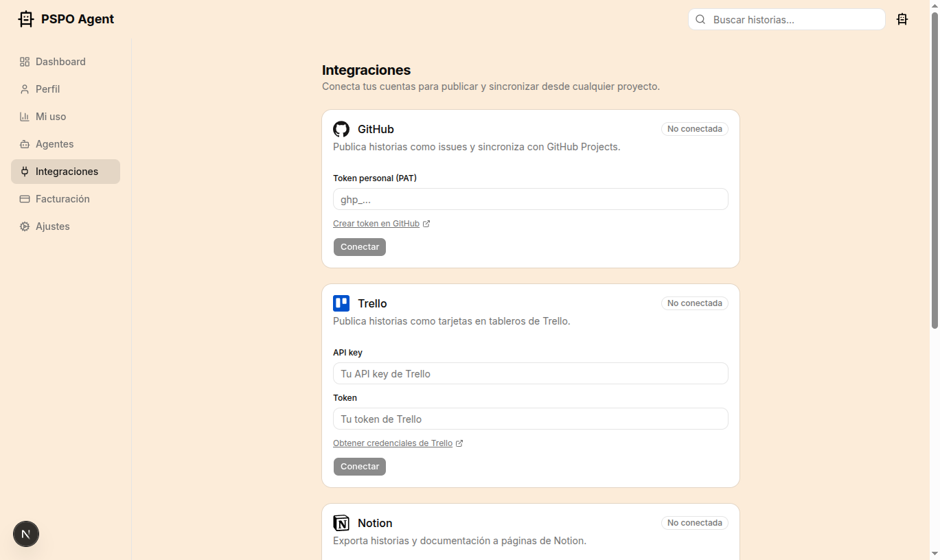Click the Trello logo on the integration card
940x560 pixels.
tap(341, 303)
